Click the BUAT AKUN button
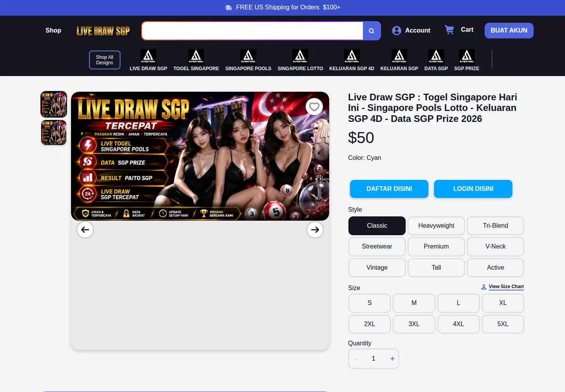 point(509,31)
